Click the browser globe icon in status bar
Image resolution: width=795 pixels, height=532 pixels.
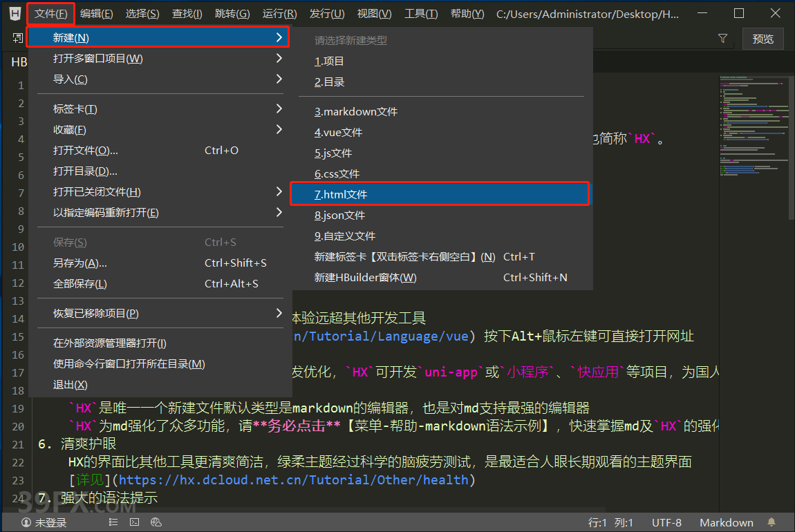click(156, 522)
